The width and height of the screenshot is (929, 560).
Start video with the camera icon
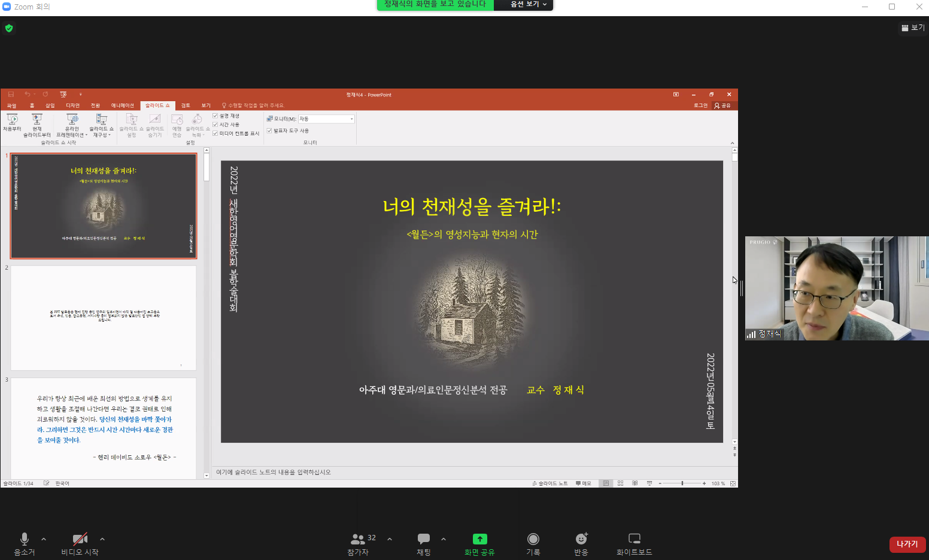(80, 538)
